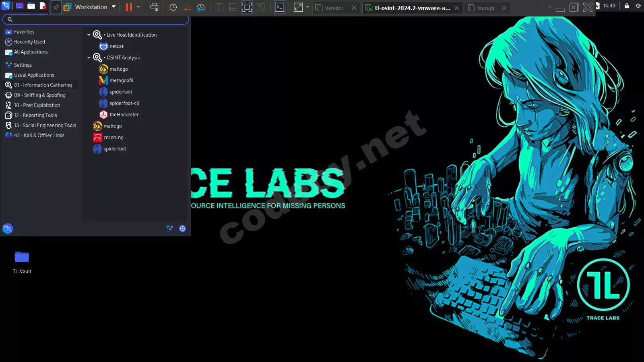The height and width of the screenshot is (362, 644).
Task: Open theHarvester tool
Action: pos(124,114)
